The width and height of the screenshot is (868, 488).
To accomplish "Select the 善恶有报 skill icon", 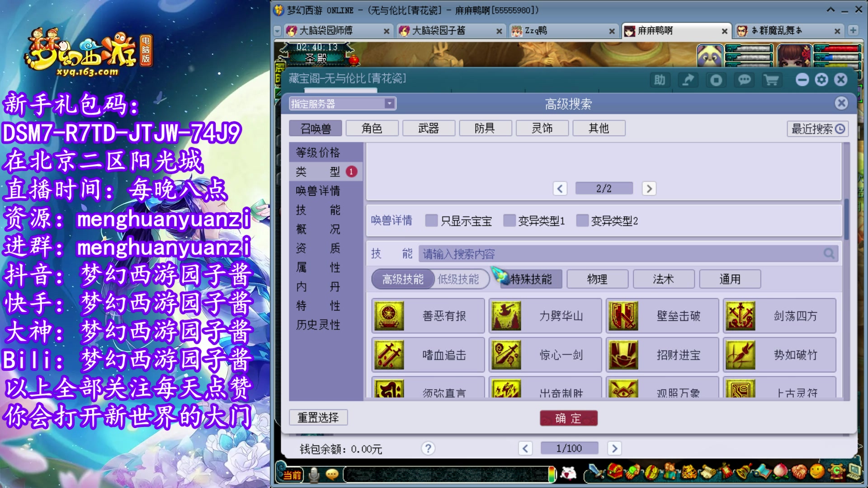I will 389,316.
